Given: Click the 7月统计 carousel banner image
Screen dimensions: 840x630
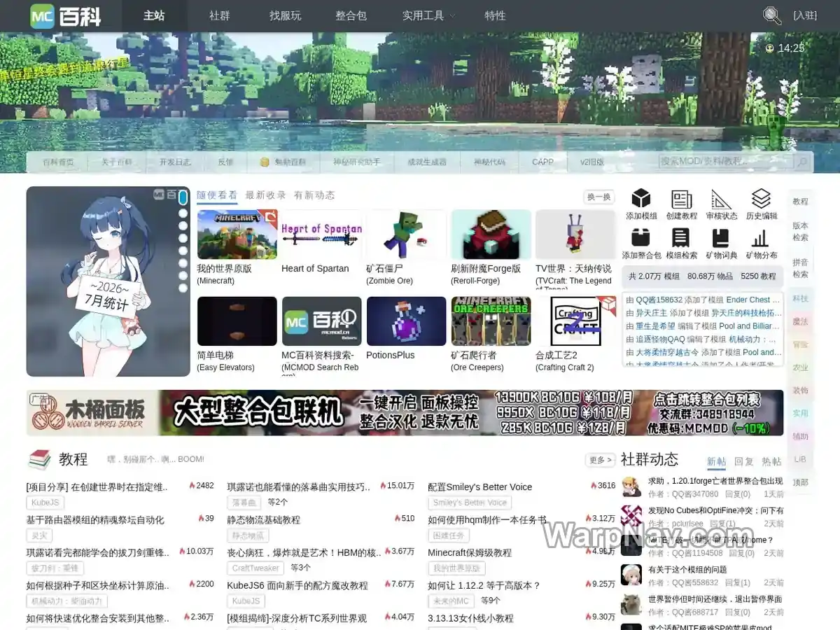Looking at the screenshot, I should (108, 281).
